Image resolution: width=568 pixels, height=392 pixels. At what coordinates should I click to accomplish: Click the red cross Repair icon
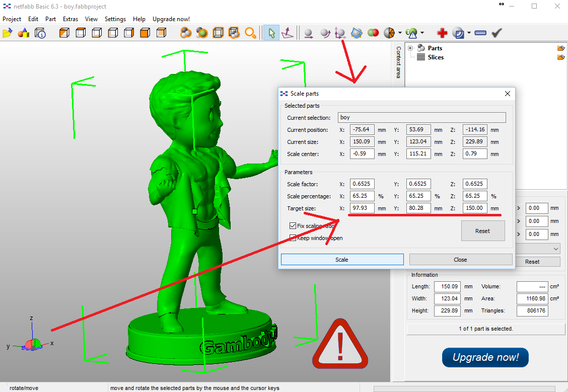(x=442, y=33)
